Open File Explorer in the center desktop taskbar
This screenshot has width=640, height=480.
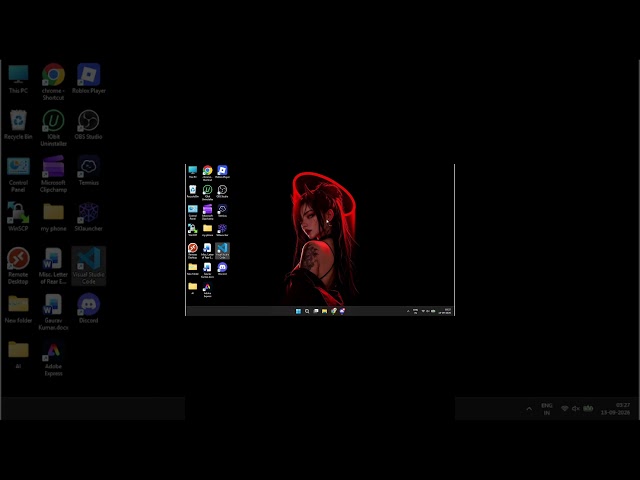coord(324,311)
